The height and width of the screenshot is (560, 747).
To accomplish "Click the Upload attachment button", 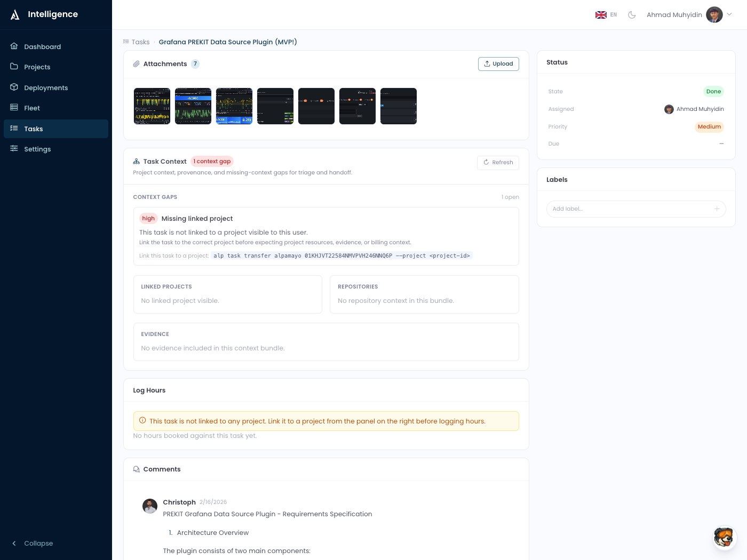I will click(x=498, y=64).
